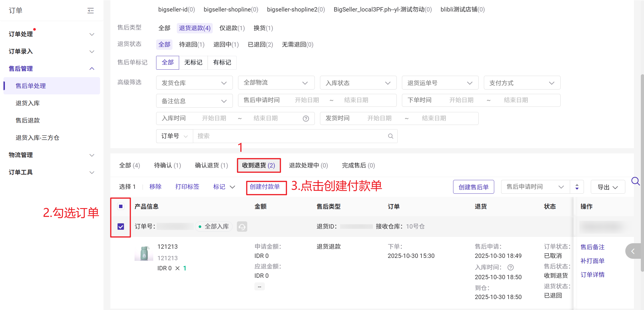The width and height of the screenshot is (644, 310).
Task: Toggle sort order arrows next to 售后申请时间
Action: click(577, 187)
